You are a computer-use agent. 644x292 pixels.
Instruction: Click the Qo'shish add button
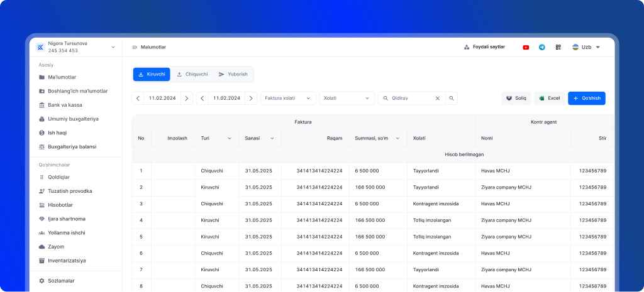tap(587, 99)
